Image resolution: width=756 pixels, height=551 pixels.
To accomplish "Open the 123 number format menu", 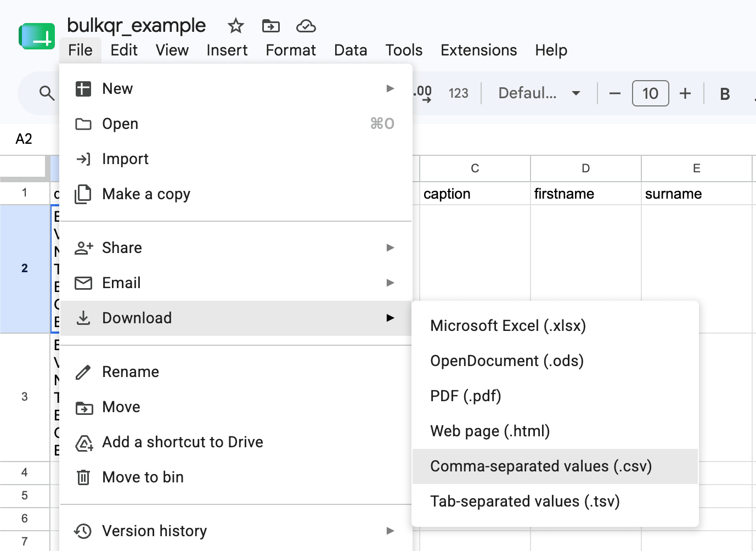I will [x=459, y=93].
